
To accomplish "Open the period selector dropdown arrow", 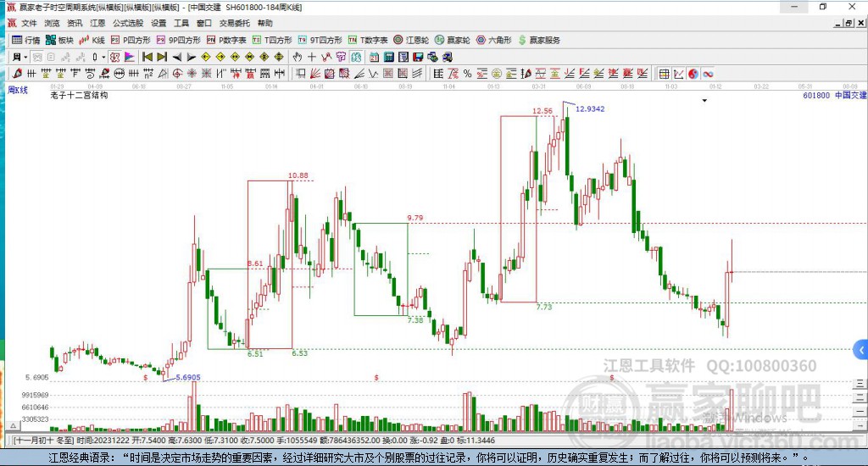I will (x=25, y=57).
